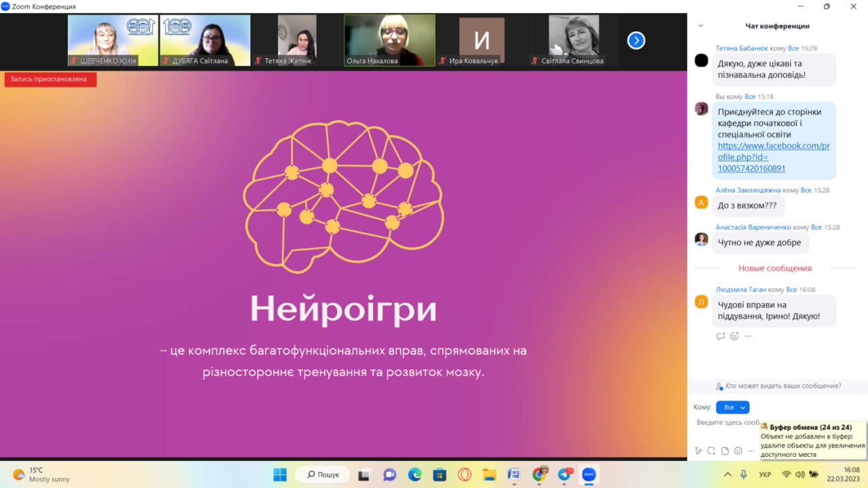
Task: Open the emoji picker in chat input toolbar
Action: tap(738, 451)
